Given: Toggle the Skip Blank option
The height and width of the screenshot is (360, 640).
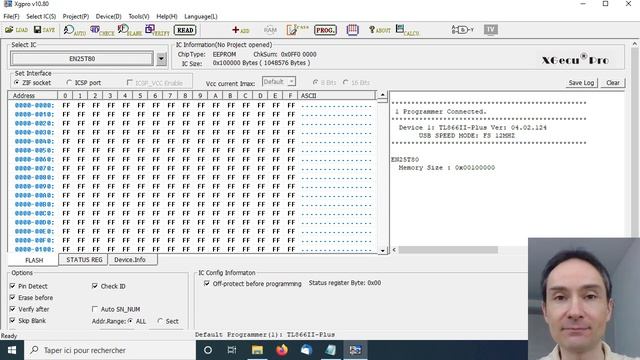Looking at the screenshot, I should [28, 320].
